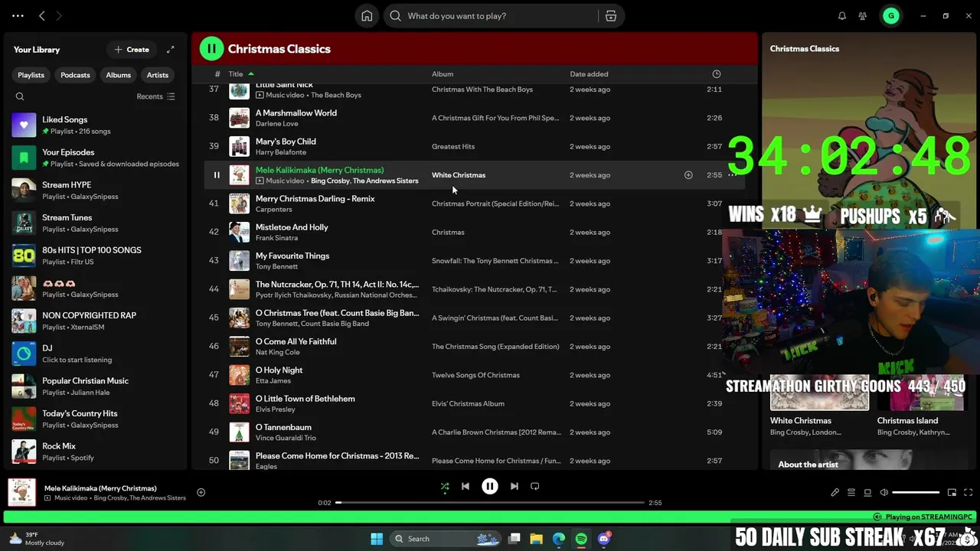Open the Recents sort and view dropdown
The width and height of the screenshot is (980, 551).
click(155, 96)
